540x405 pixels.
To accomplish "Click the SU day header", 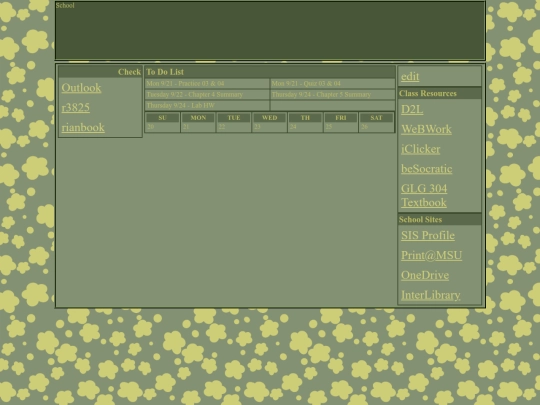I will pos(163,118).
